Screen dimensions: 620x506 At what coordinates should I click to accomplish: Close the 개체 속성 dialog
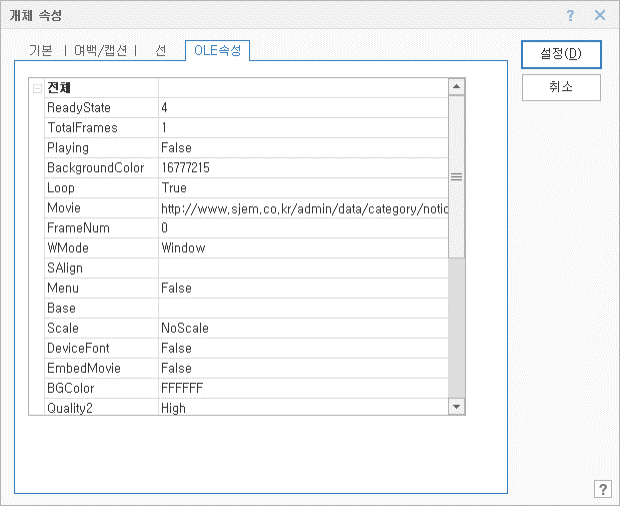[x=600, y=15]
